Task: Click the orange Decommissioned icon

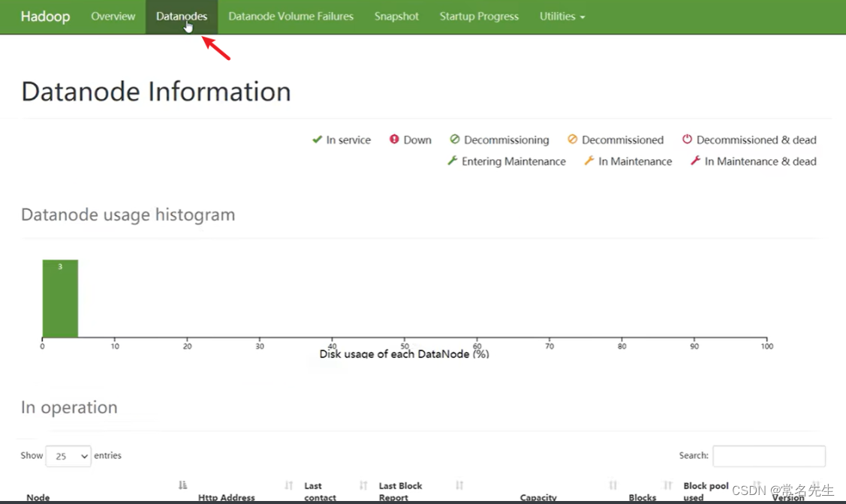Action: (573, 139)
